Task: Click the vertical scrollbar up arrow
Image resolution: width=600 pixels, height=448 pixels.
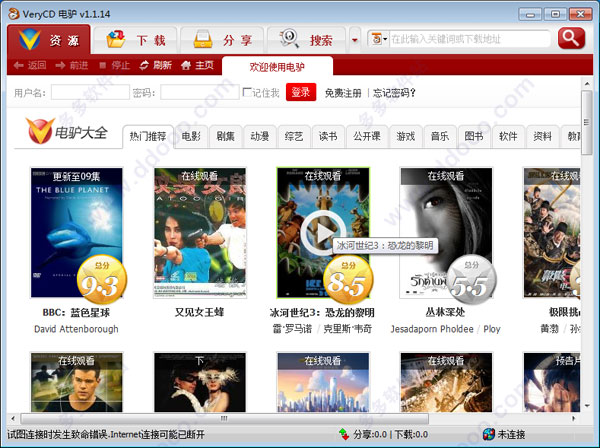Action: [x=587, y=83]
